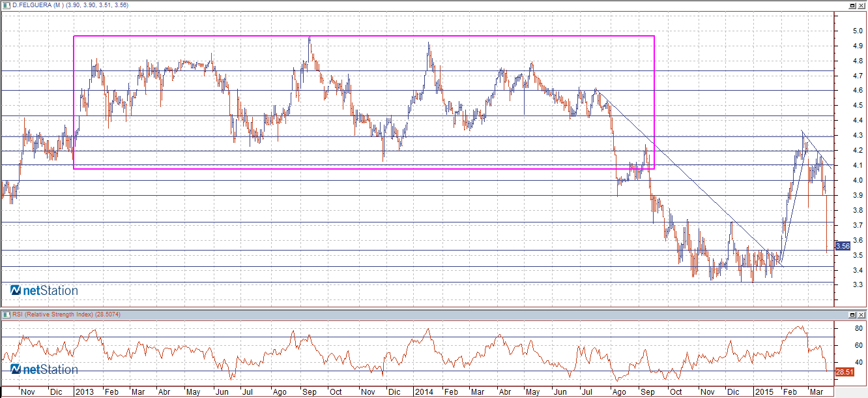Click the 5.0 level on price axis

click(x=842, y=31)
